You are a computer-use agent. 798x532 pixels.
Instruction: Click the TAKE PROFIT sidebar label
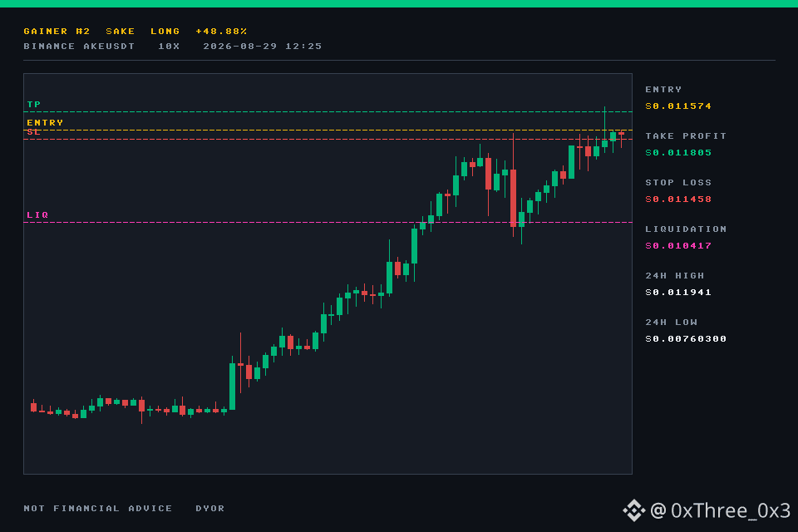(x=686, y=136)
